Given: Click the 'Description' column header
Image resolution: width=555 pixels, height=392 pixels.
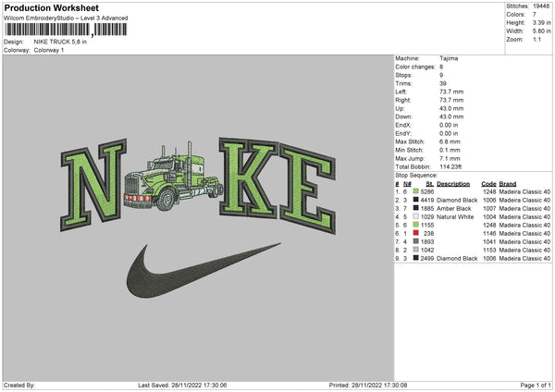Looking at the screenshot, I should pos(453,184).
